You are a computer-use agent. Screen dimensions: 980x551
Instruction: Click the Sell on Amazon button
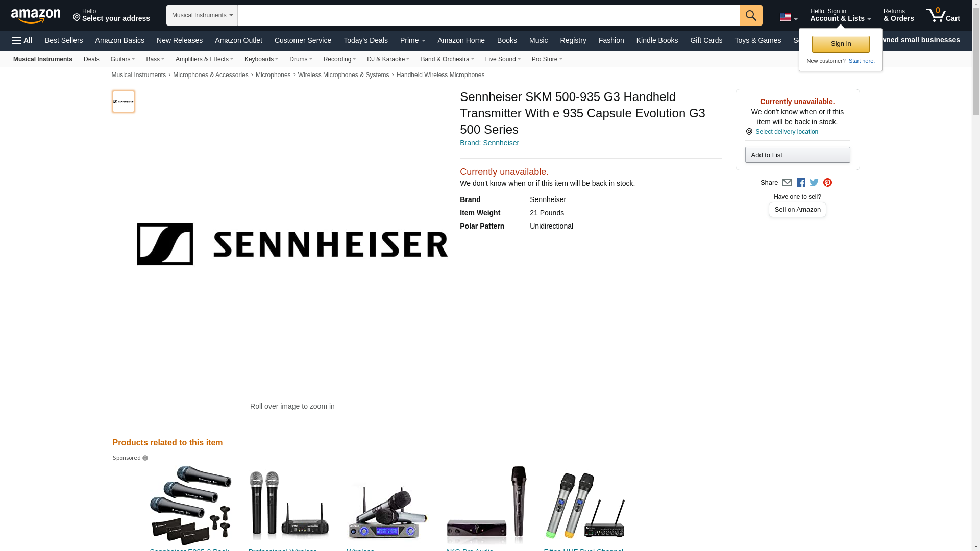797,210
